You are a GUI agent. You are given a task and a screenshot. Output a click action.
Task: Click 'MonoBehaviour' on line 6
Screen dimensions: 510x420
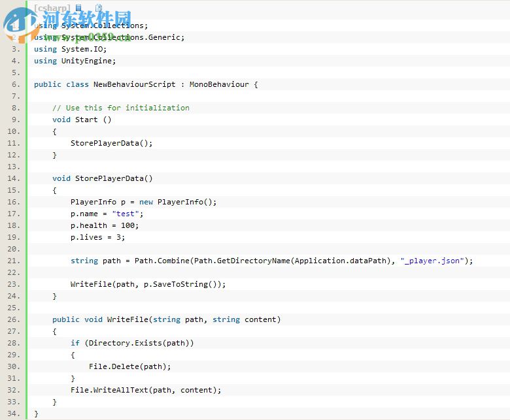click(219, 84)
